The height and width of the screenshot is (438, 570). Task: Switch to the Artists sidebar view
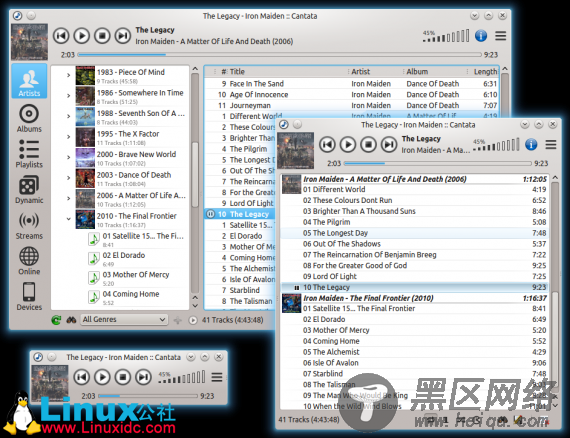pos(29,81)
